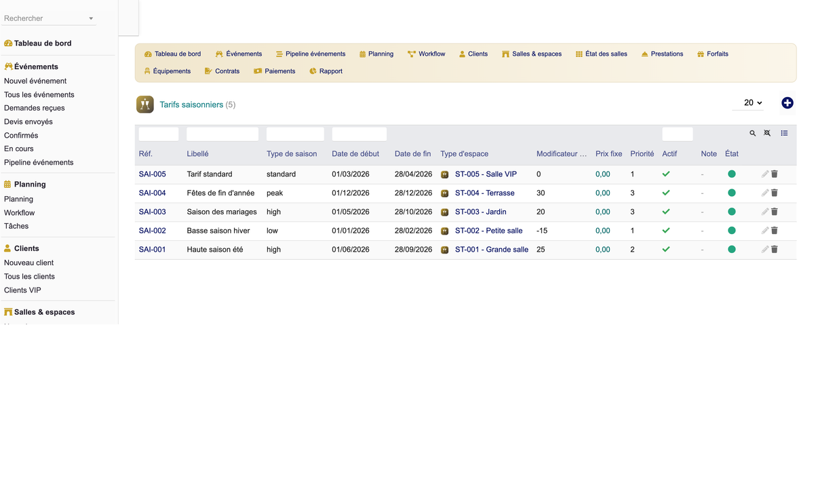Viewport: 814px width, 504px height.
Task: Click space icon beside ST-001 - Grande salle
Action: click(x=445, y=250)
